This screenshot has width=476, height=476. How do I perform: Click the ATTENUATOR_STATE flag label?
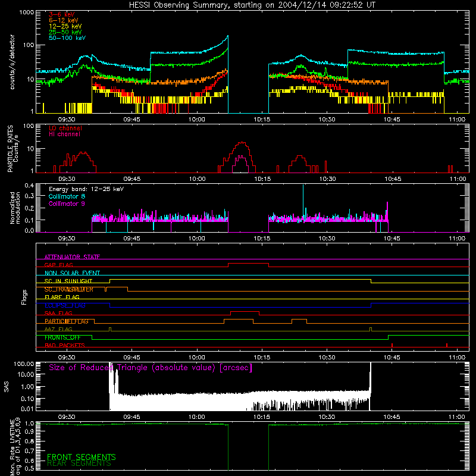click(72, 257)
